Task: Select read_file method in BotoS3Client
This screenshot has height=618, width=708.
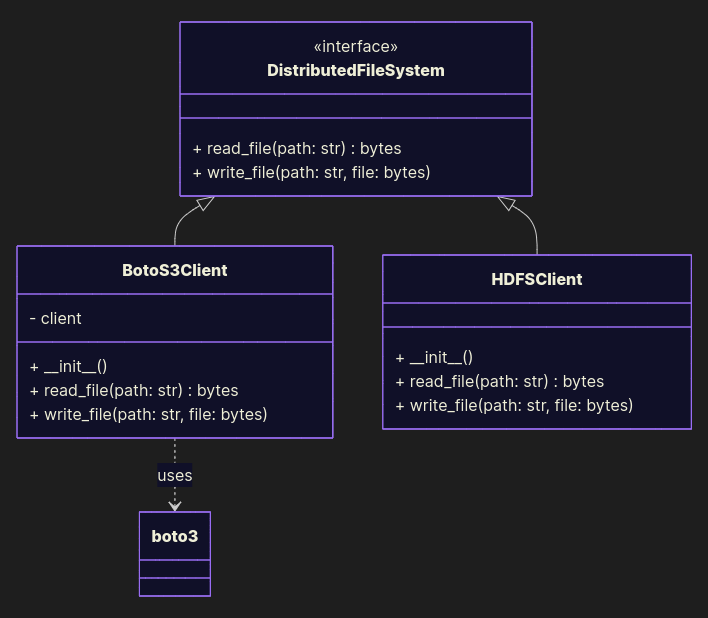Action: 134,390
